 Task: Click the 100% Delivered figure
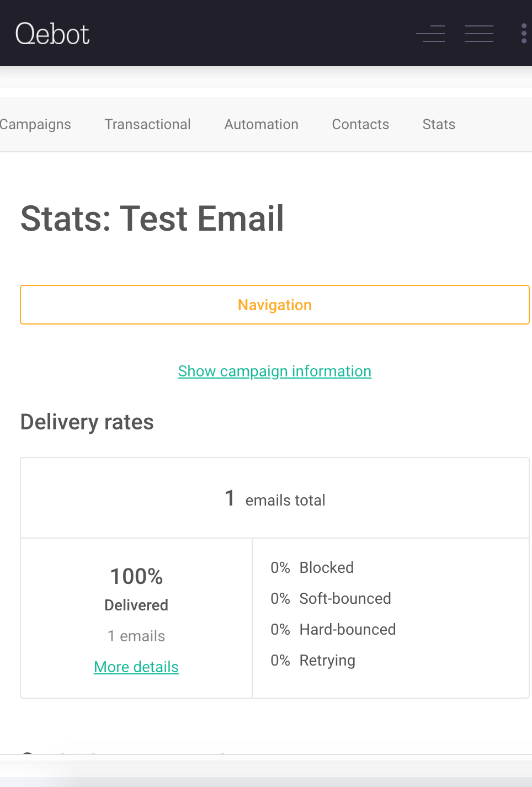click(136, 577)
